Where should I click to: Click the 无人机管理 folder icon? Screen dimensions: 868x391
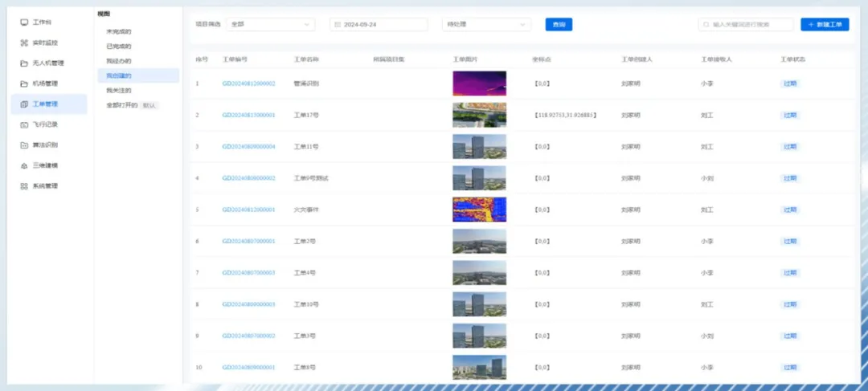24,63
